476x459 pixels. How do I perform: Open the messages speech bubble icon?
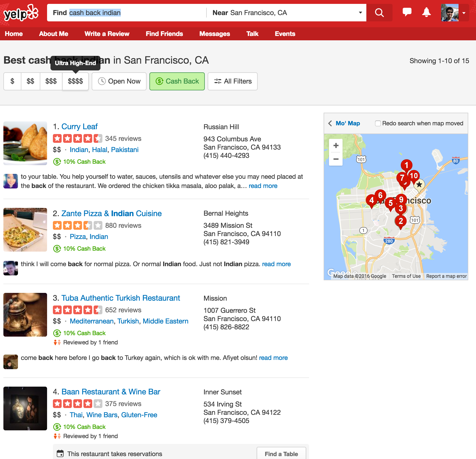click(x=407, y=12)
